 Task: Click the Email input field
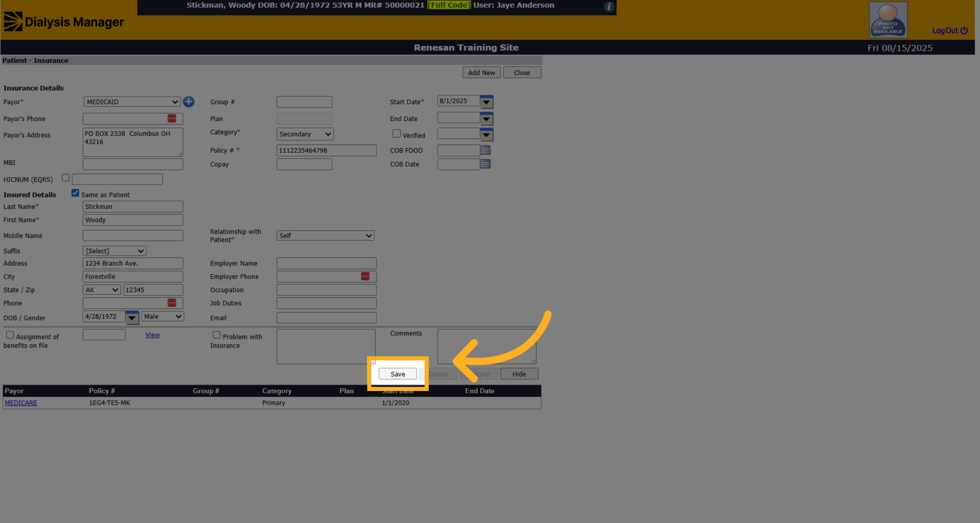click(326, 317)
